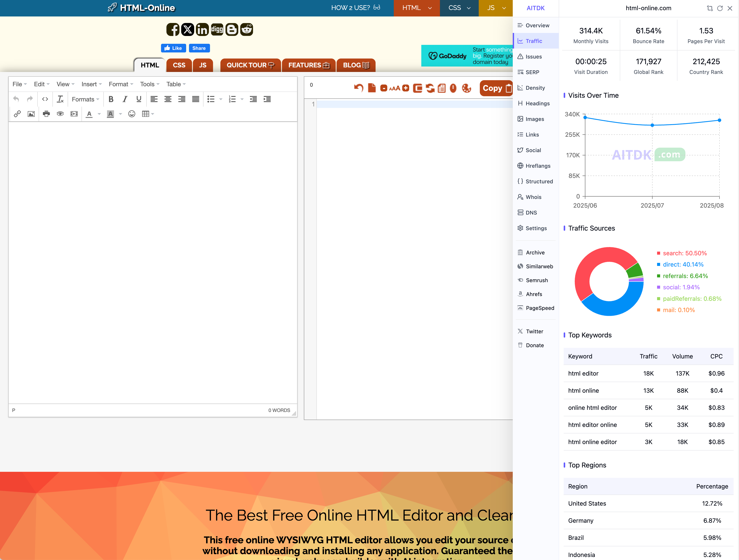Click the Facebook Like button
The width and height of the screenshot is (739, 560).
click(173, 48)
